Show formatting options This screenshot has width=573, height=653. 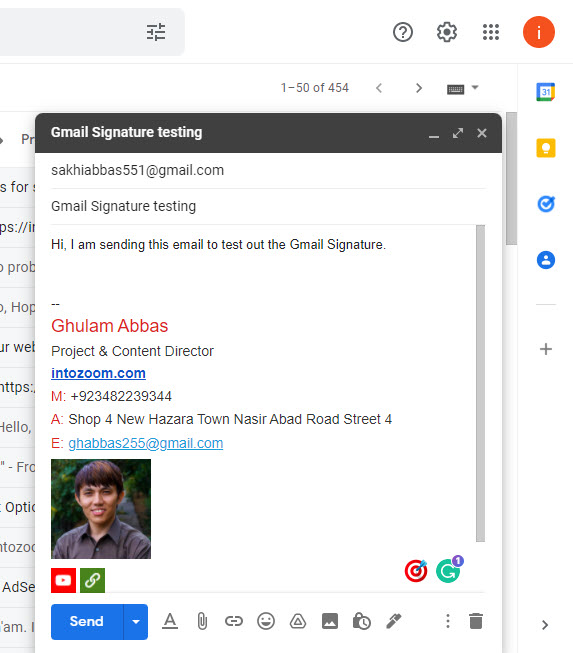click(x=169, y=621)
